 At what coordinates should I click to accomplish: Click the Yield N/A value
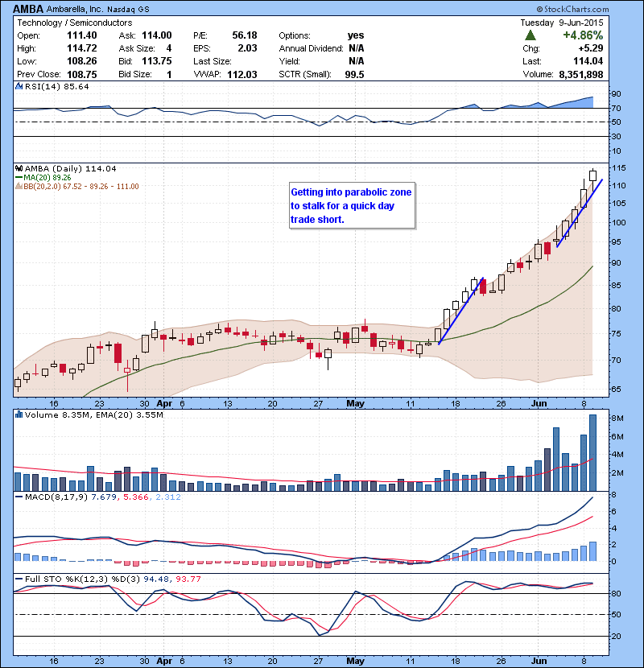pos(357,61)
